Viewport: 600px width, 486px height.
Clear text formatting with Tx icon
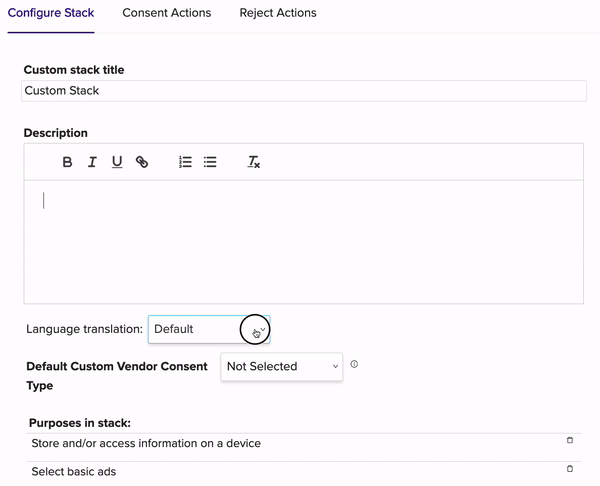(254, 162)
